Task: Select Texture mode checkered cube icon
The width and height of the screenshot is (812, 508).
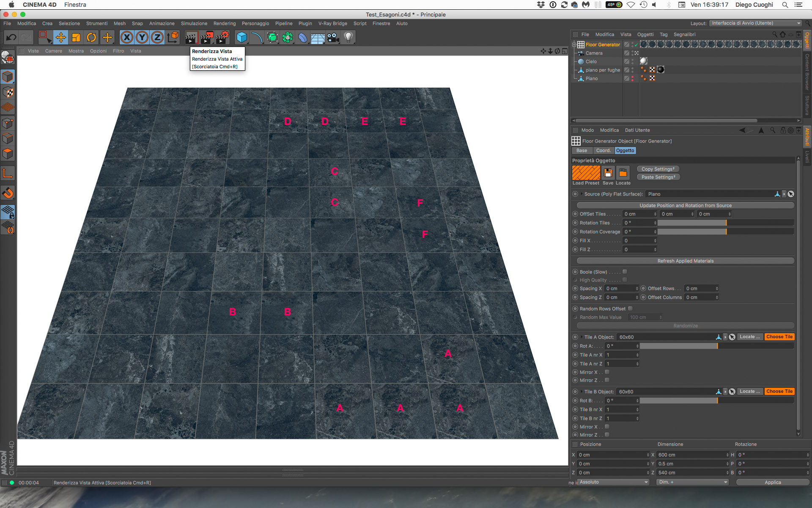Action: (8, 92)
